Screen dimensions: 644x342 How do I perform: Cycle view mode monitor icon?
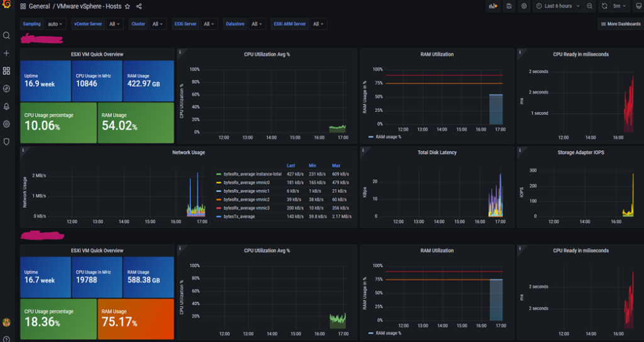click(639, 6)
